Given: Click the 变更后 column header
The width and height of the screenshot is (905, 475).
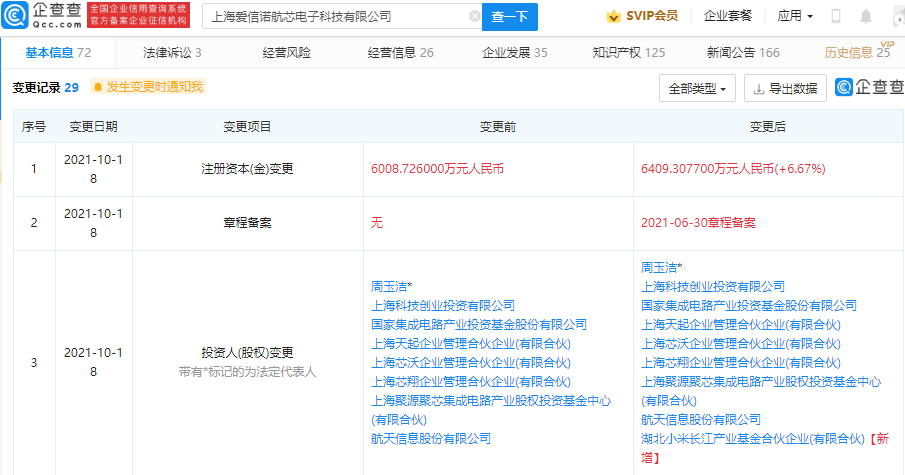Looking at the screenshot, I should [768, 126].
